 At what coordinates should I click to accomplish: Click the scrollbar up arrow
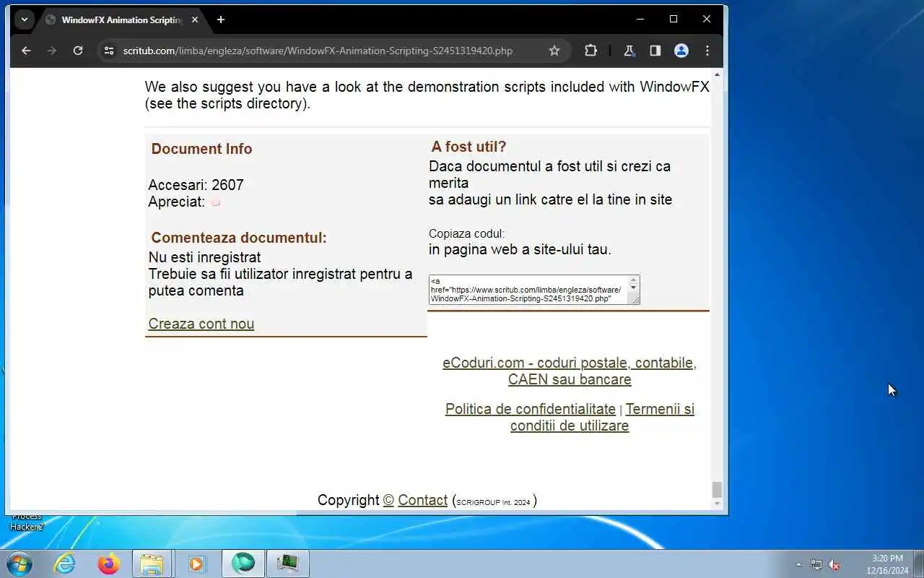click(717, 74)
